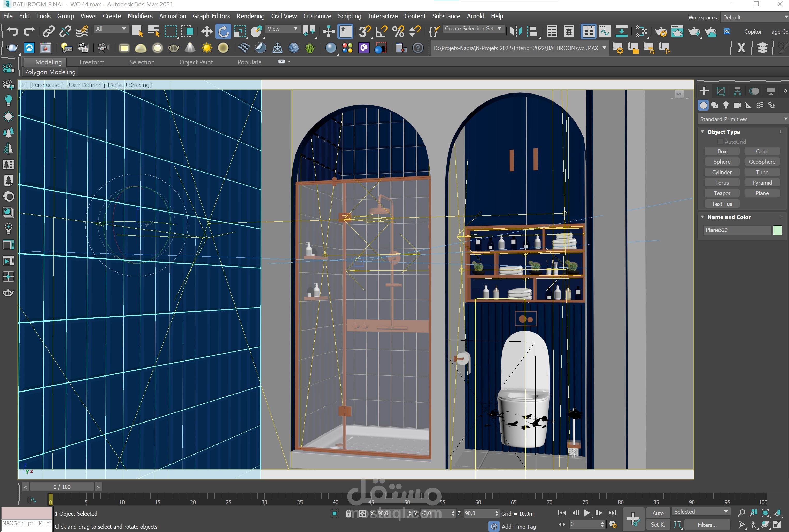Viewport: 789px width, 532px height.
Task: Open the Standard Primitives dropdown
Action: pos(742,119)
